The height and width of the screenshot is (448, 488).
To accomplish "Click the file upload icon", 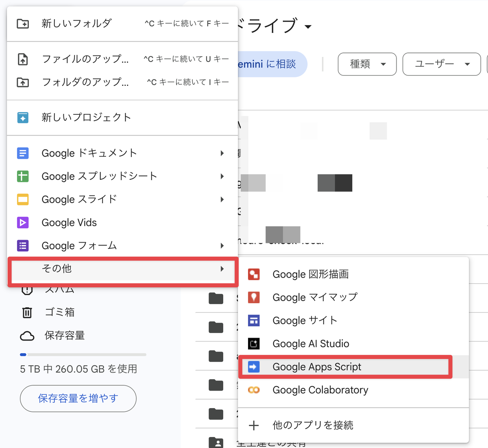I will tap(23, 59).
